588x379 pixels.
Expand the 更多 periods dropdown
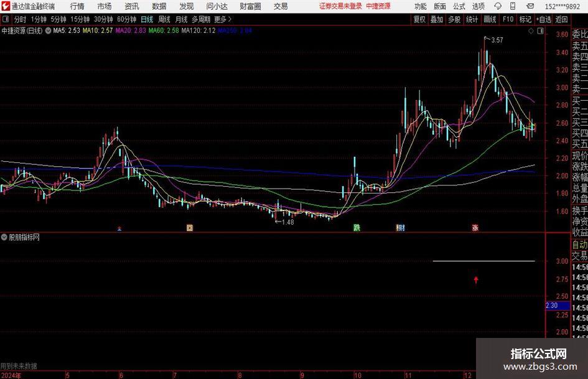(x=223, y=19)
